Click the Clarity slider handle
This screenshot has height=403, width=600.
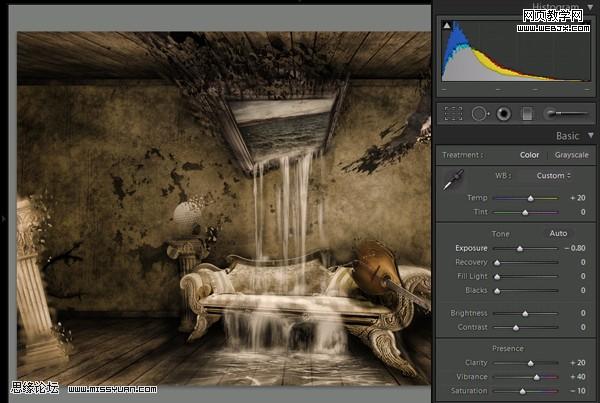tap(530, 363)
